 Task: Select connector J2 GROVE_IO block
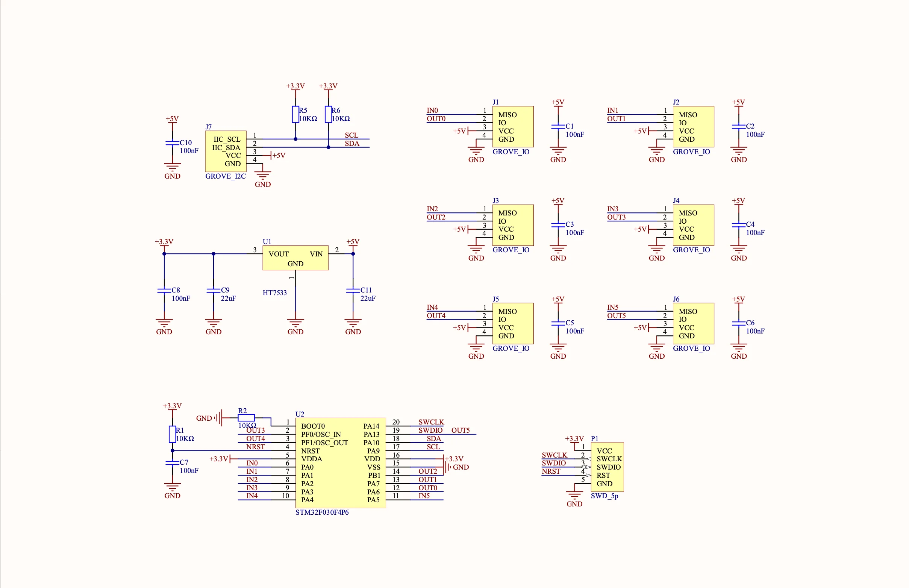(693, 126)
